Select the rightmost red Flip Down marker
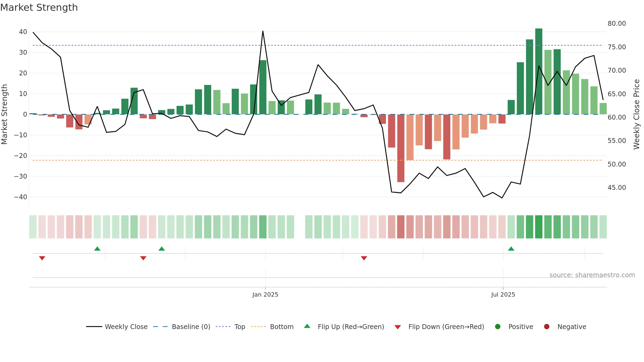 point(364,258)
